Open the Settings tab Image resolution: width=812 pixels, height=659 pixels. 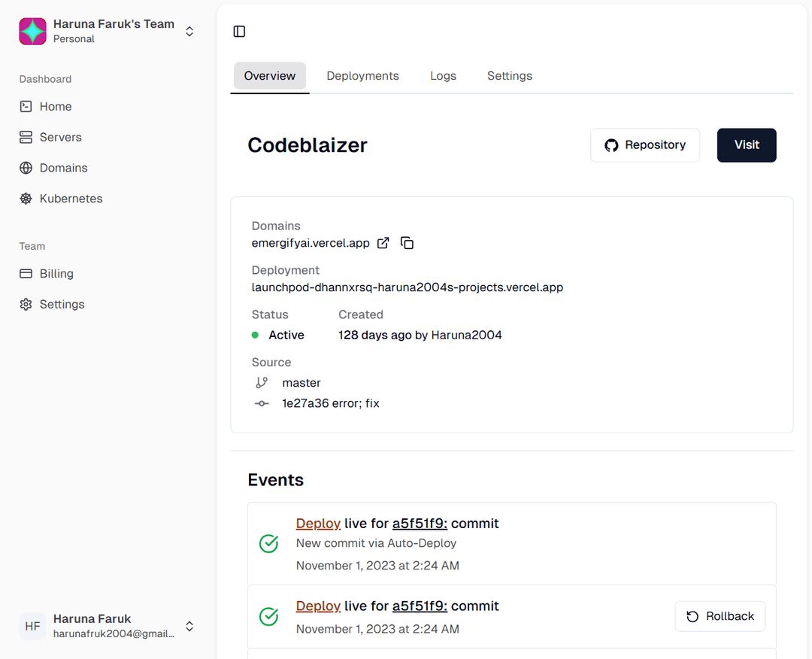[510, 76]
